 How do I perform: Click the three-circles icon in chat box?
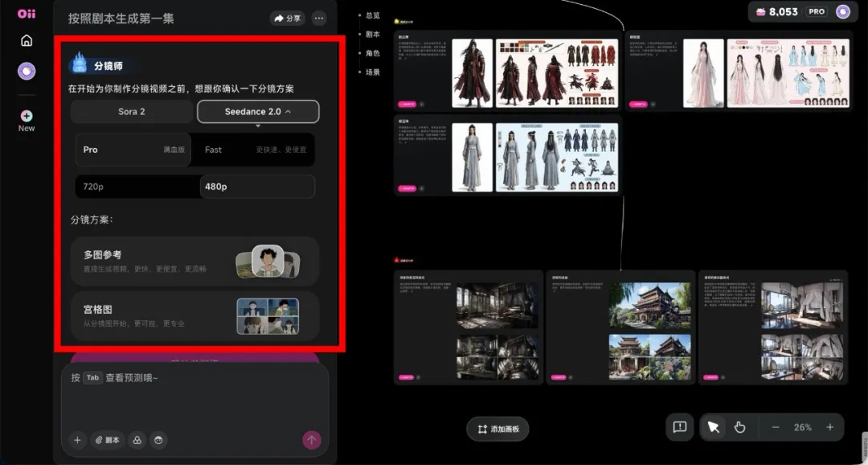click(x=137, y=440)
